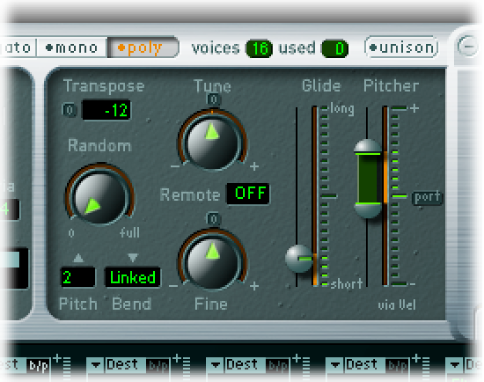Click the full label under Random knob

129,232
